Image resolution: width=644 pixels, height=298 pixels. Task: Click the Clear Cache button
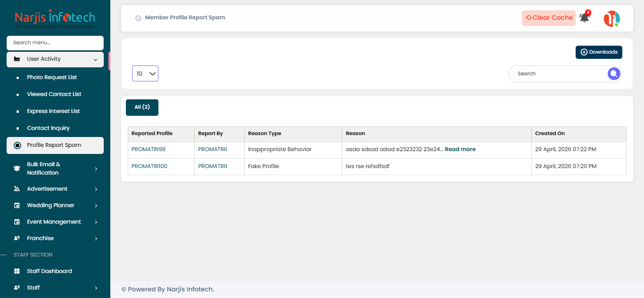point(549,18)
